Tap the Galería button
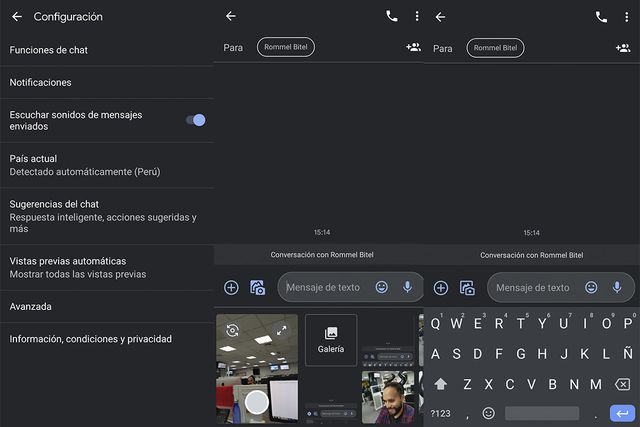 coord(331,340)
